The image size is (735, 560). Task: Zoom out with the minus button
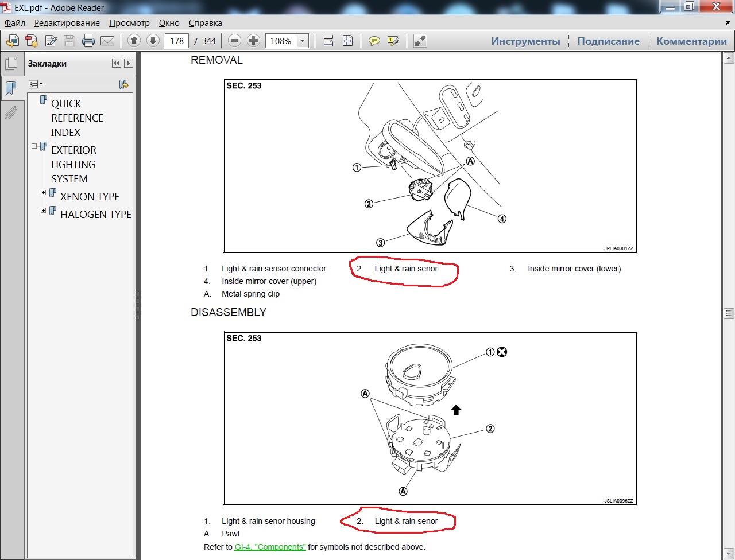pyautogui.click(x=234, y=41)
